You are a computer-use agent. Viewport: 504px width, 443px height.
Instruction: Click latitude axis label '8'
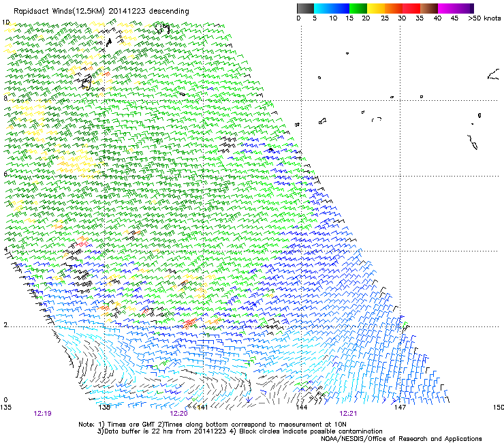point(5,98)
